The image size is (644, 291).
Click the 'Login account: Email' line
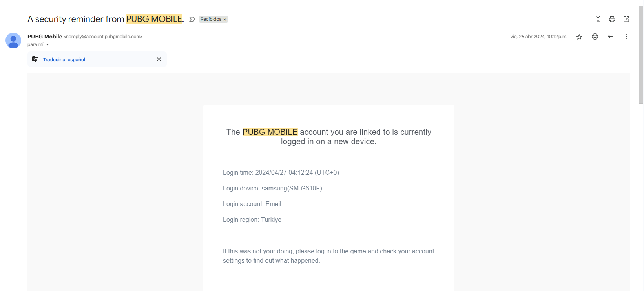[x=252, y=204]
